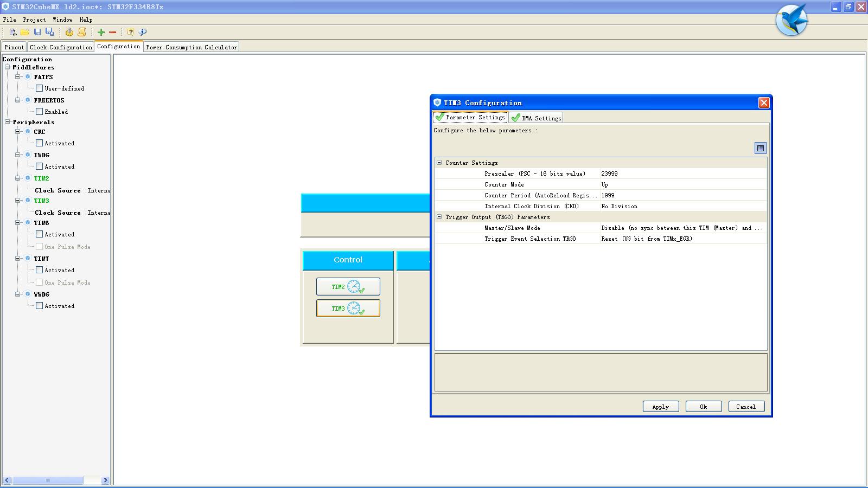Screen dimensions: 868x488
Task: Close the TIM3 Configuration dialog
Action: click(x=764, y=102)
